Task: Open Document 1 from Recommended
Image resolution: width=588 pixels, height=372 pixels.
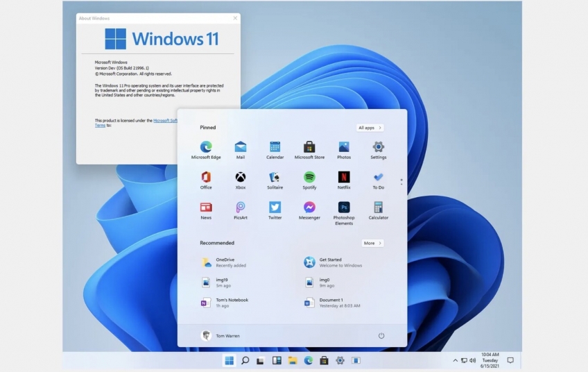Action: 331,303
